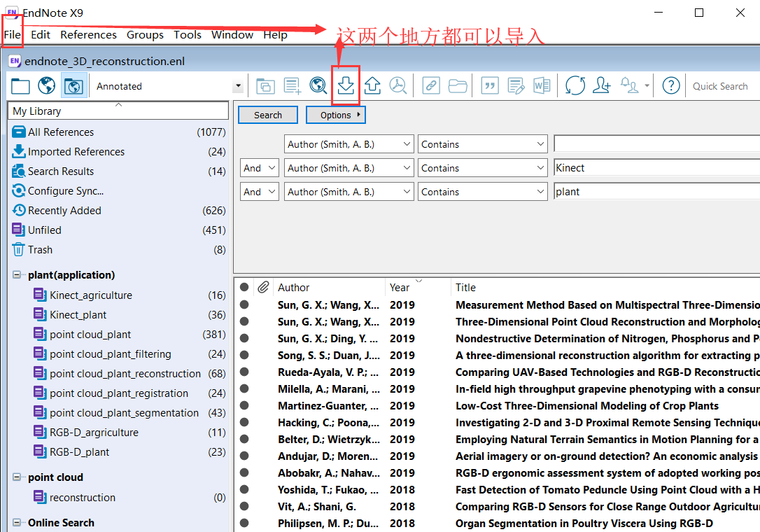Click the Options button
The image size is (760, 532).
tap(335, 115)
